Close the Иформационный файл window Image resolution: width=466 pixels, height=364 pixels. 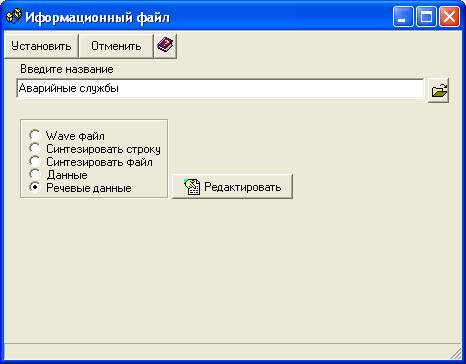(x=449, y=17)
